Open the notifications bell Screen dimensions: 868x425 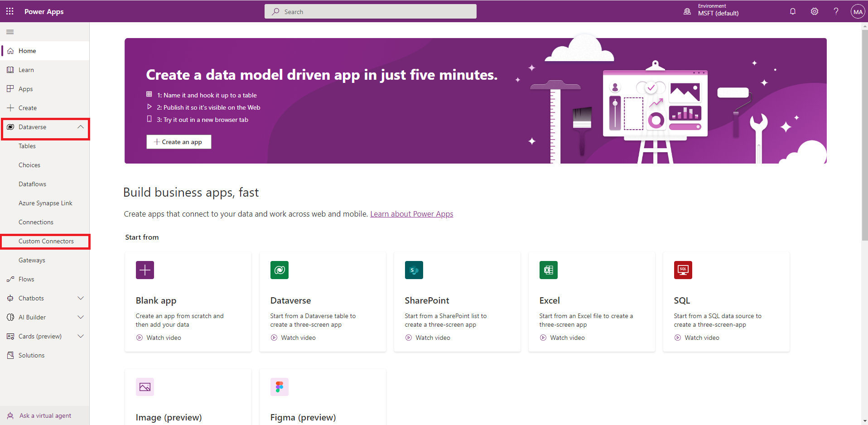(x=792, y=11)
